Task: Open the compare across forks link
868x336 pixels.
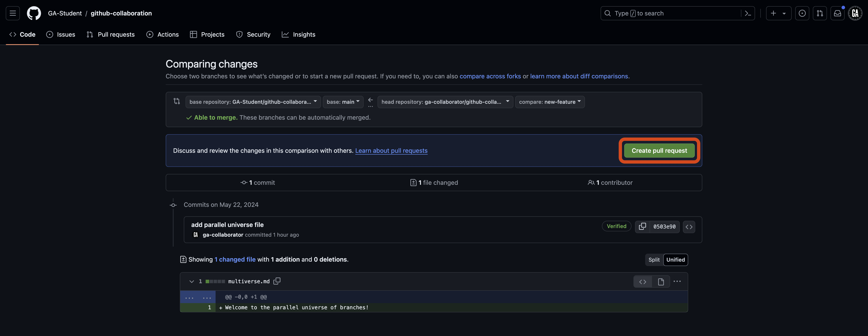Action: [490, 76]
